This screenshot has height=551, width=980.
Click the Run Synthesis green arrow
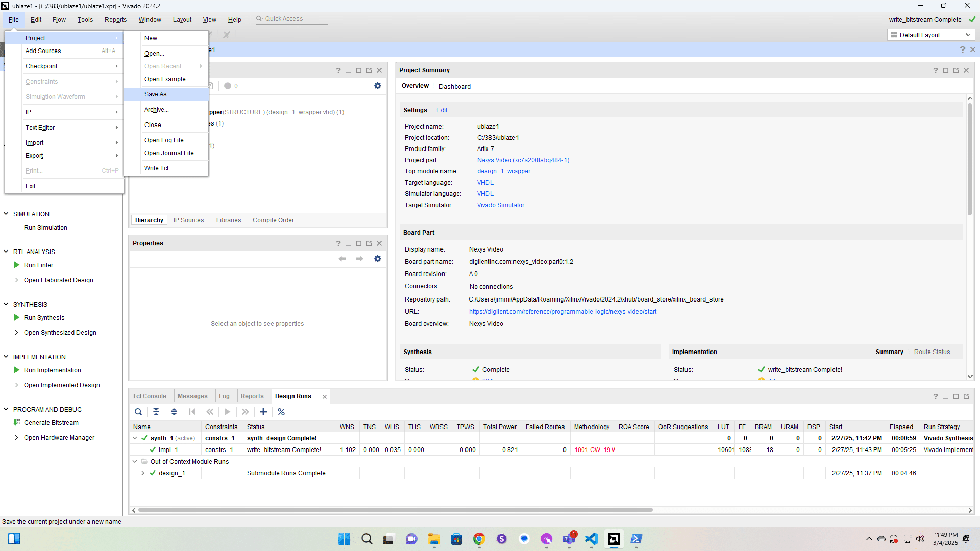pyautogui.click(x=17, y=317)
